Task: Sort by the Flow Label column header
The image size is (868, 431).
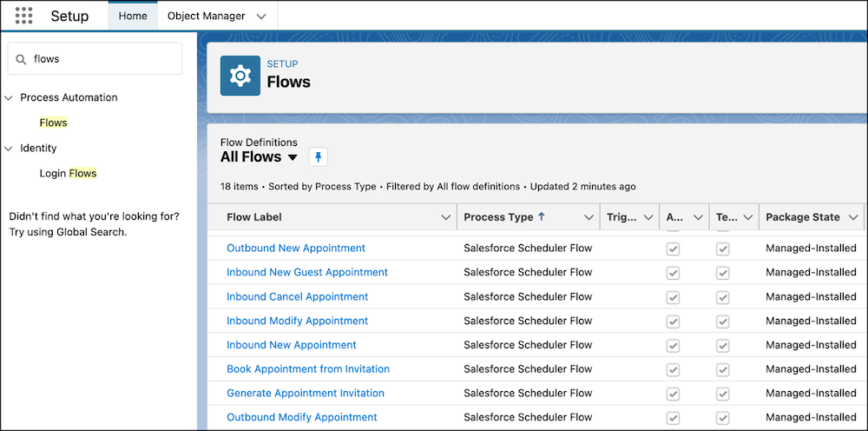Action: [x=254, y=217]
